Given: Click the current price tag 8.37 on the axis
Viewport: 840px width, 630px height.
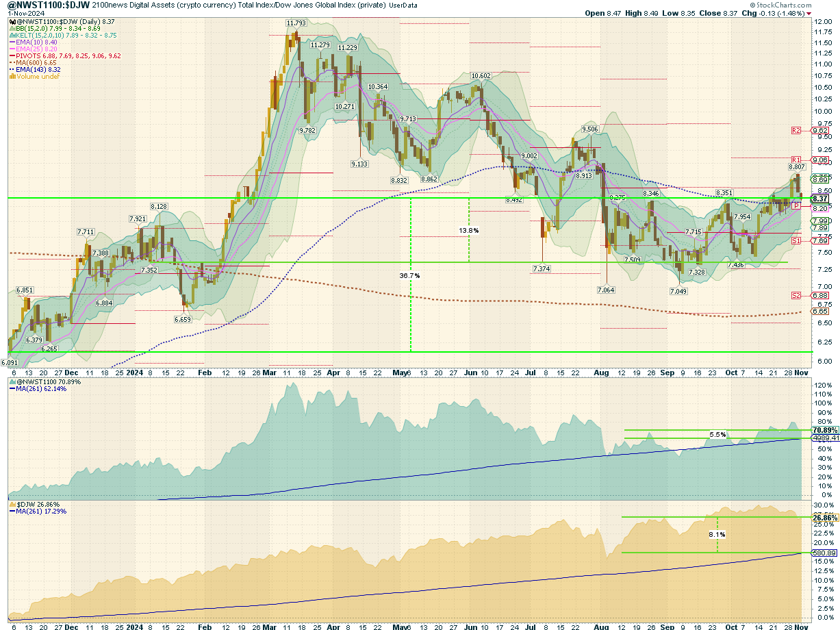Looking at the screenshot, I should (x=820, y=199).
